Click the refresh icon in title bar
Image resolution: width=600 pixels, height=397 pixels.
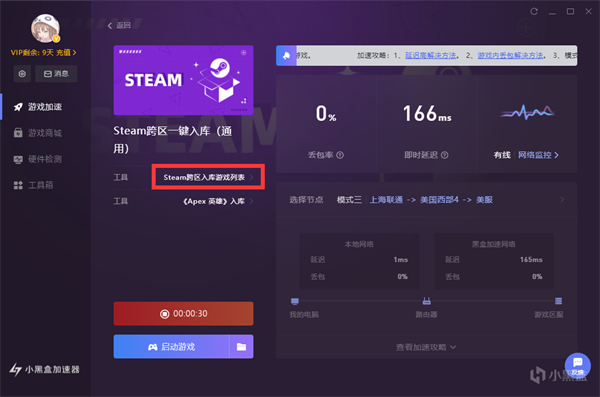(x=534, y=11)
